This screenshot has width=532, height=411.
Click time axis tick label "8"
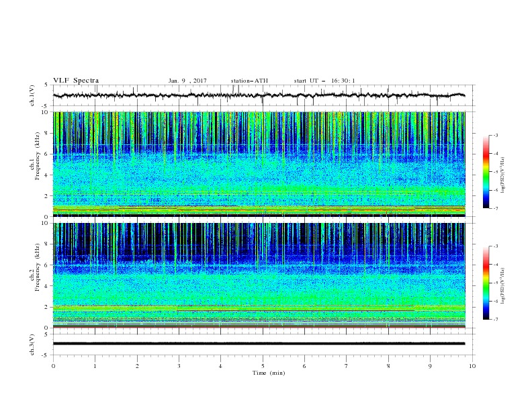tap(388, 366)
